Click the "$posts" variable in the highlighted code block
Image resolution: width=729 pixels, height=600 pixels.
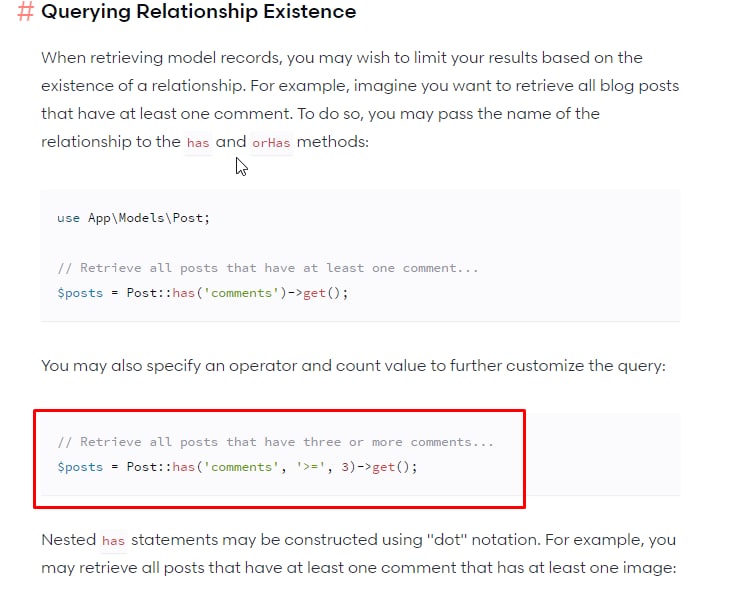[80, 467]
